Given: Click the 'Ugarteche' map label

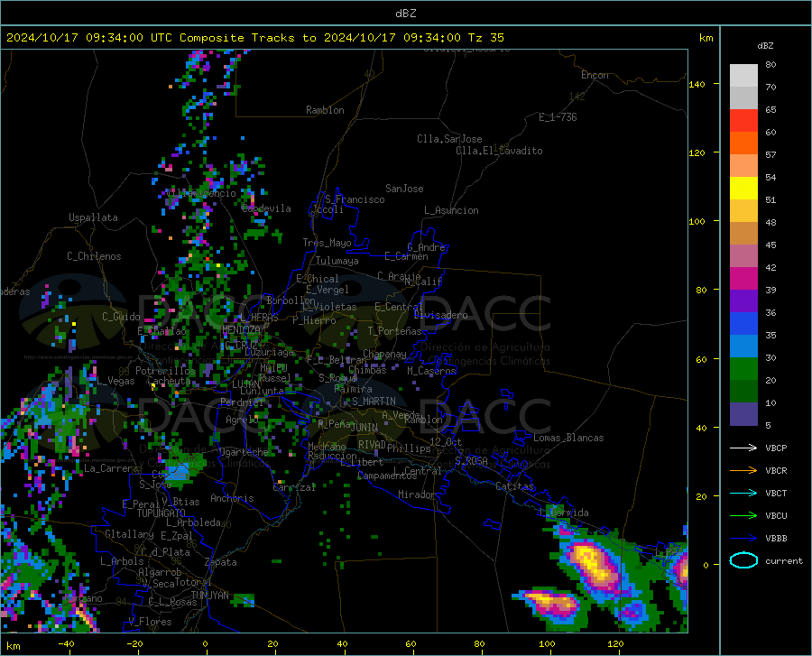Looking at the screenshot, I should point(244,452).
